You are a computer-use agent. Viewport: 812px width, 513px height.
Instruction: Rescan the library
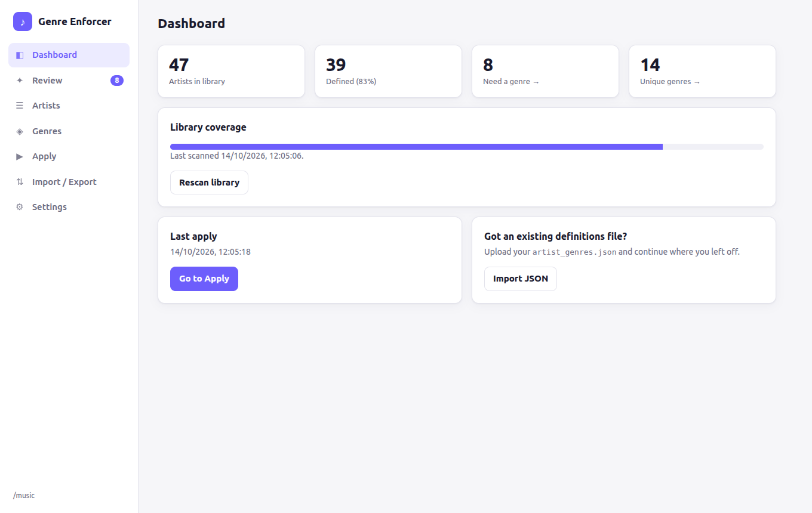pos(209,183)
